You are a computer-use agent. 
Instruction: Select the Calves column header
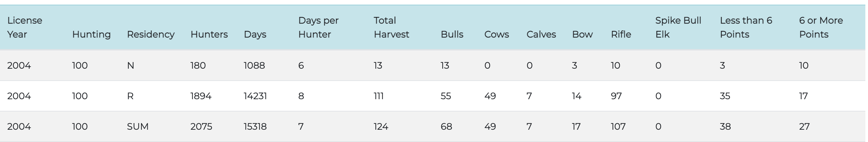tap(541, 35)
